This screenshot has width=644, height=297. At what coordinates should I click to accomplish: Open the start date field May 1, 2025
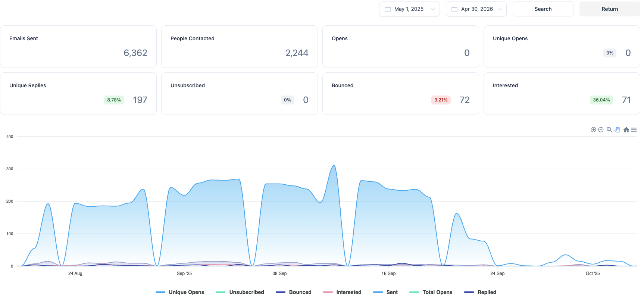pos(409,9)
